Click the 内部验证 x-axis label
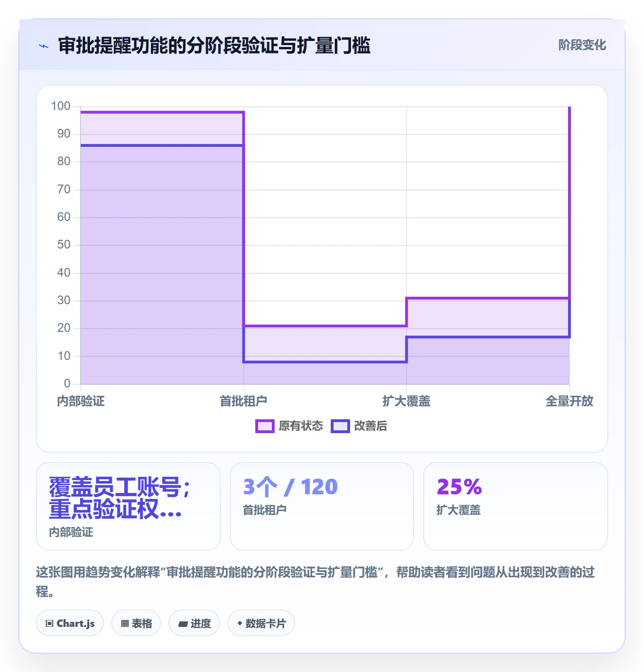Screen dimensions: 644x672 pyautogui.click(x=81, y=401)
